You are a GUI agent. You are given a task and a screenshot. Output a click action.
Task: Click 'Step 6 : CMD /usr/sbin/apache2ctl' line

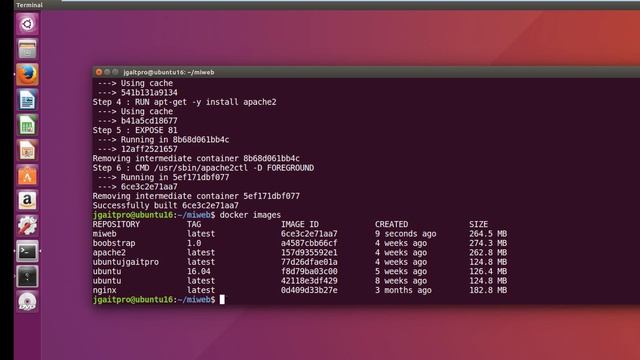pos(203,168)
